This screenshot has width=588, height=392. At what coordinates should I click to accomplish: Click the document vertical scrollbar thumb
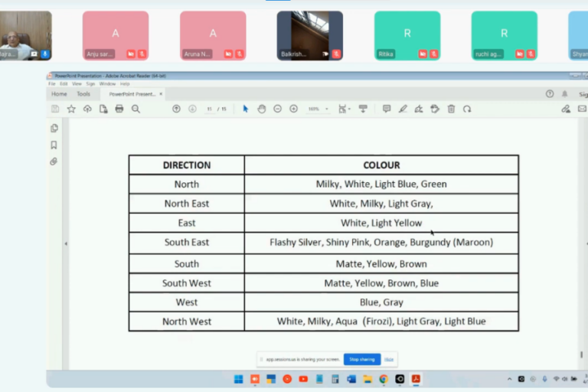tap(581, 354)
